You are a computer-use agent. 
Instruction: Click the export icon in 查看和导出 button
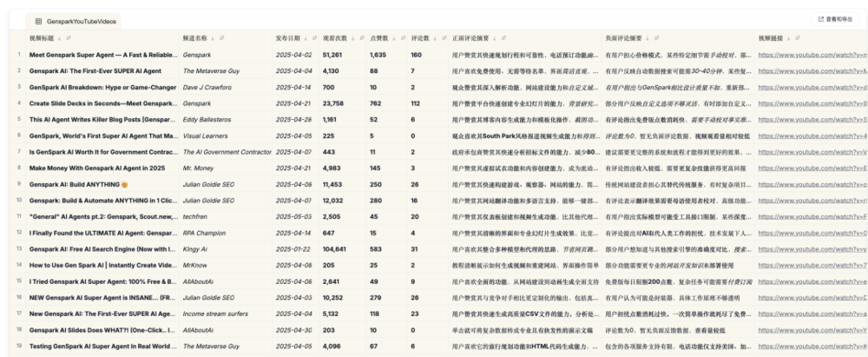[x=819, y=18]
